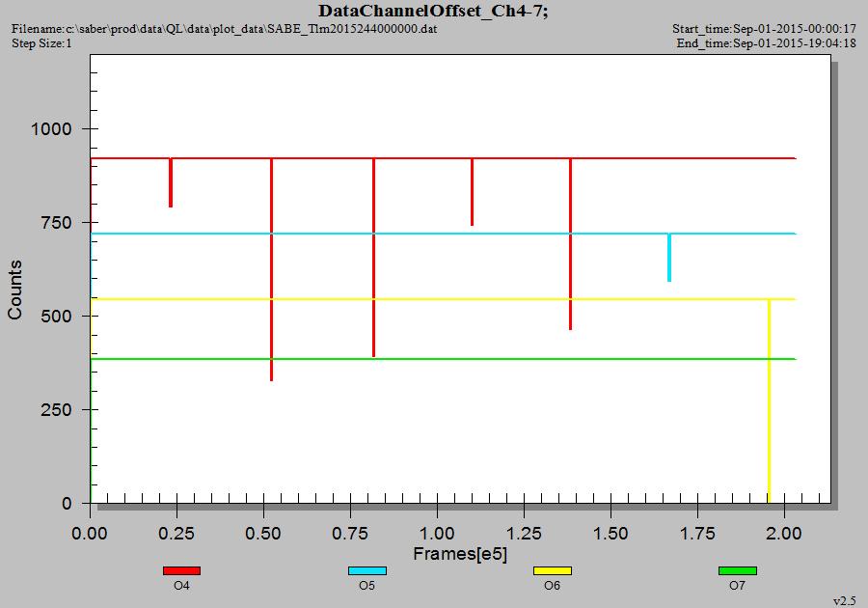Click the plot title DataChannelOffset_Ch4-7
Image resolution: width=868 pixels, height=608 pixels.
(x=433, y=11)
